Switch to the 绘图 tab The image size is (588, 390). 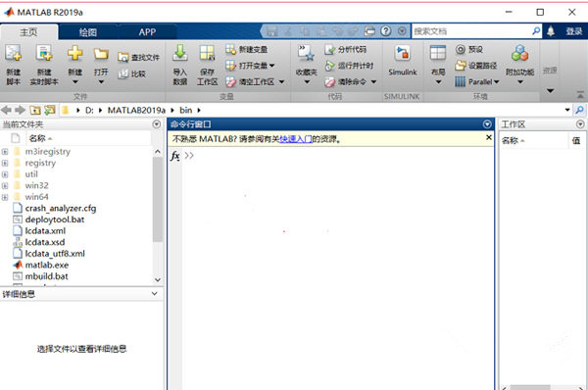pos(88,32)
